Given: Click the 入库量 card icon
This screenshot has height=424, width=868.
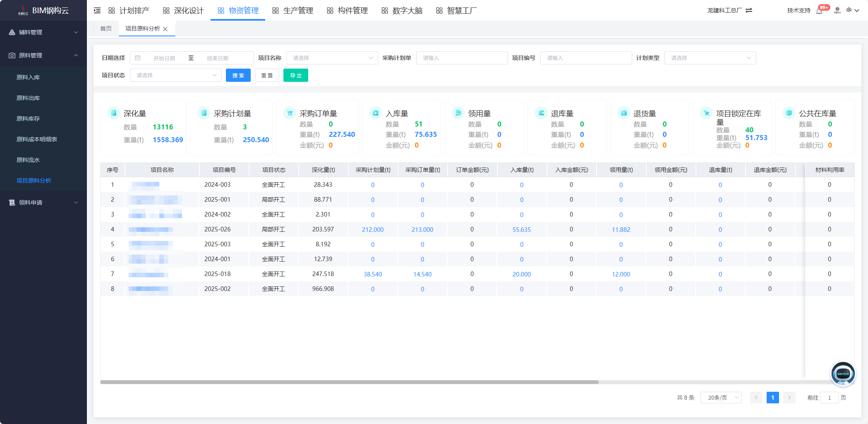Looking at the screenshot, I should 376,113.
